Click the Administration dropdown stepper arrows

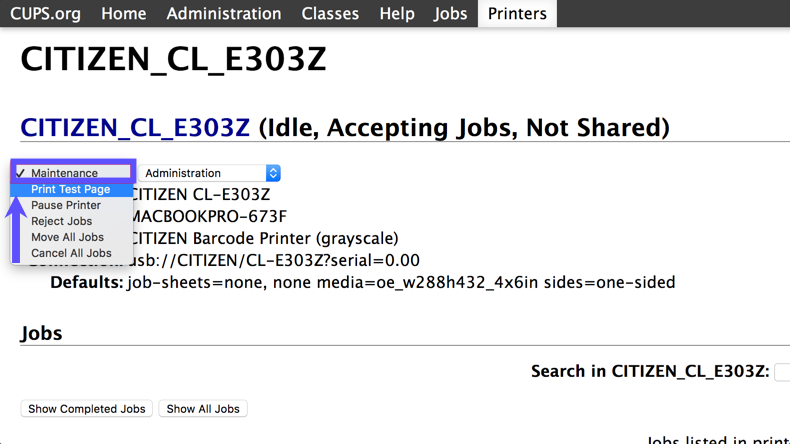[273, 173]
